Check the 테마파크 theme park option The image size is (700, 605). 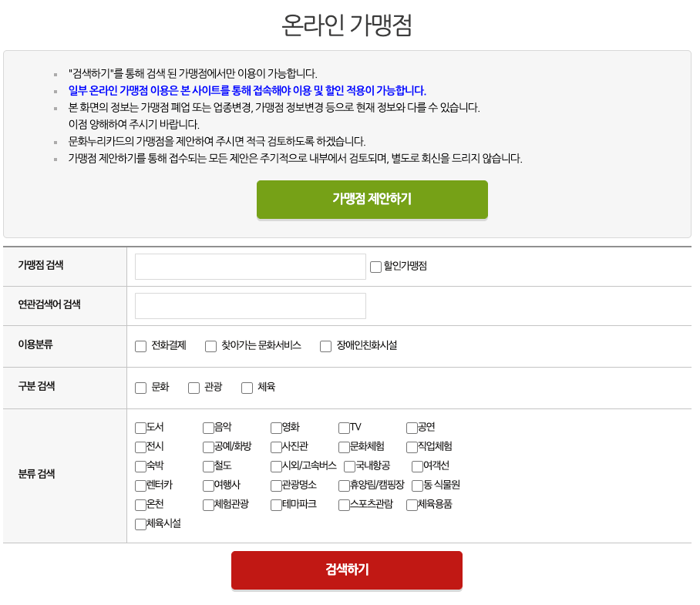tap(275, 505)
